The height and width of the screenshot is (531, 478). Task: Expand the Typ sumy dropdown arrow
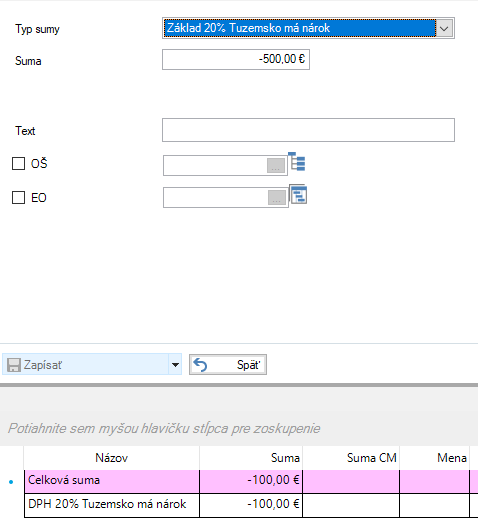coord(444,28)
